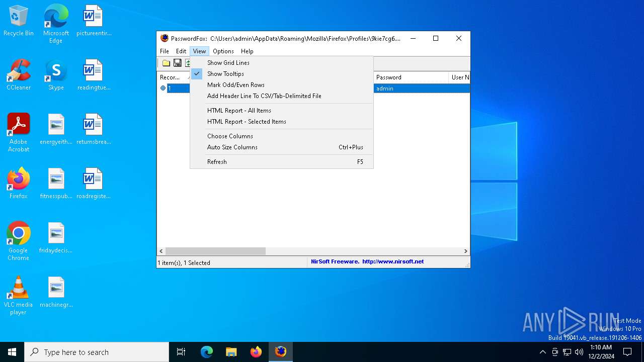Open the File menu

pyautogui.click(x=165, y=51)
